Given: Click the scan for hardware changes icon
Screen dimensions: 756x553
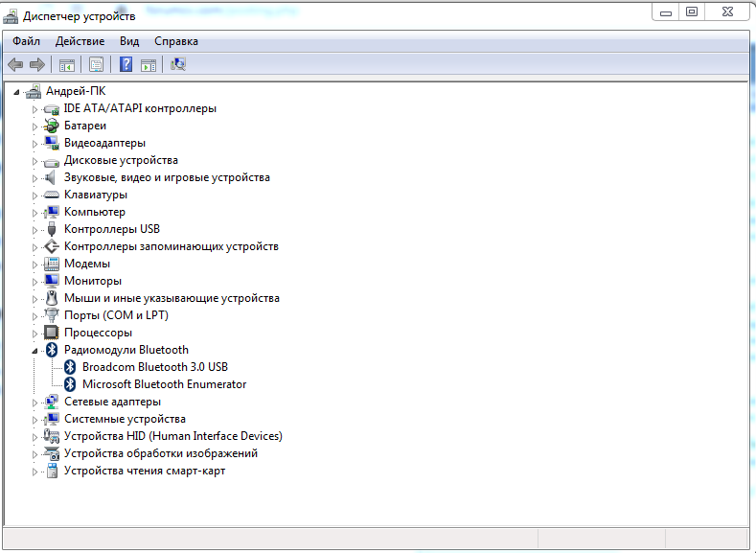Looking at the screenshot, I should tap(178, 64).
